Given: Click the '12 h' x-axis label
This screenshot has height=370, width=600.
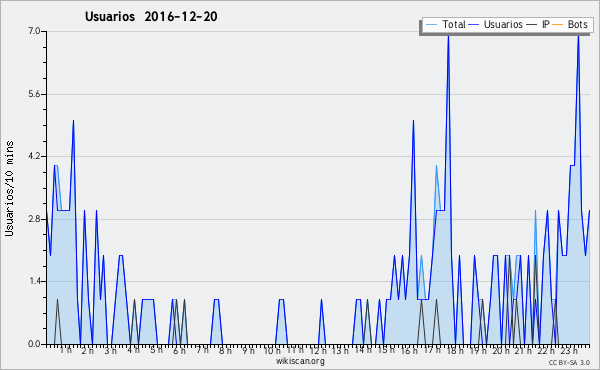Looking at the screenshot, I should tap(318, 350).
